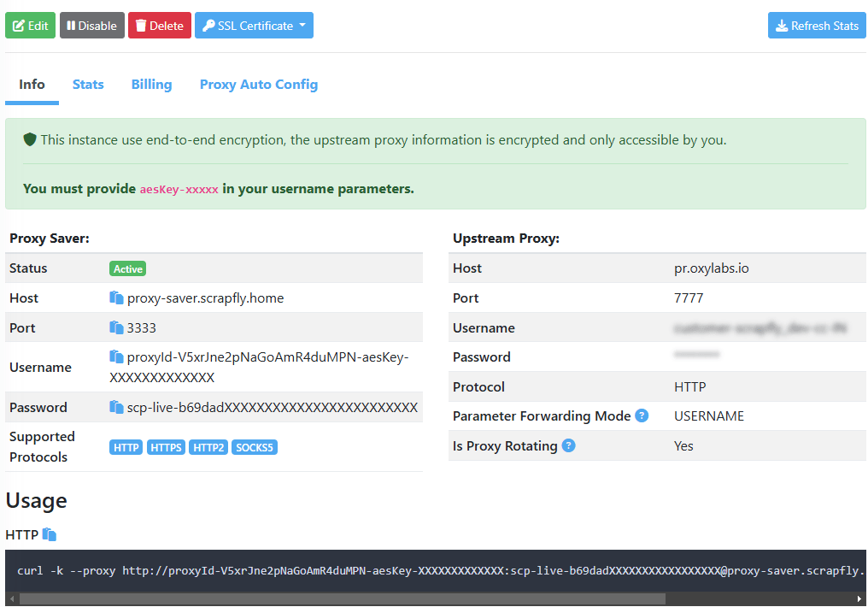Viewport: 868px width, 607px height.
Task: Click the trash icon on the Delete button
Action: click(x=141, y=25)
